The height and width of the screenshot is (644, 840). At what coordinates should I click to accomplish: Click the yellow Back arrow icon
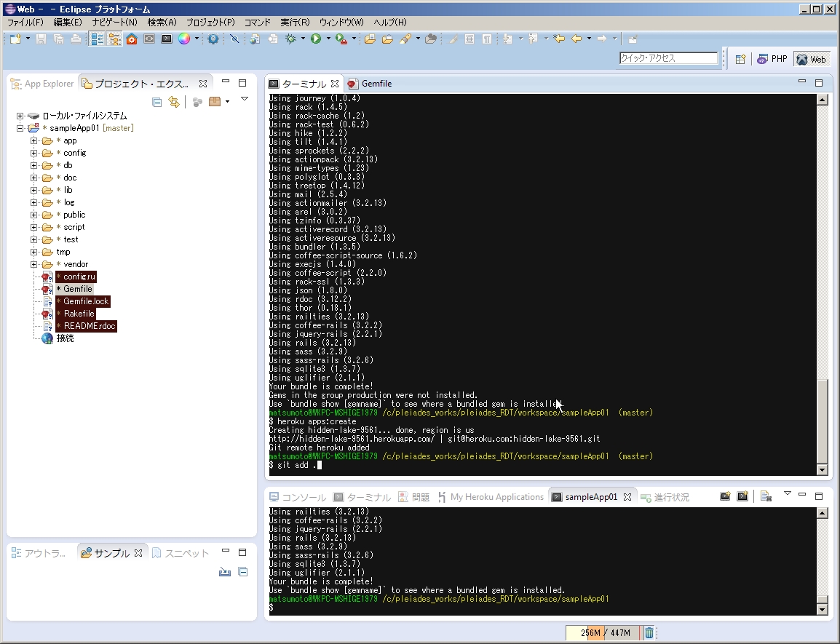576,39
